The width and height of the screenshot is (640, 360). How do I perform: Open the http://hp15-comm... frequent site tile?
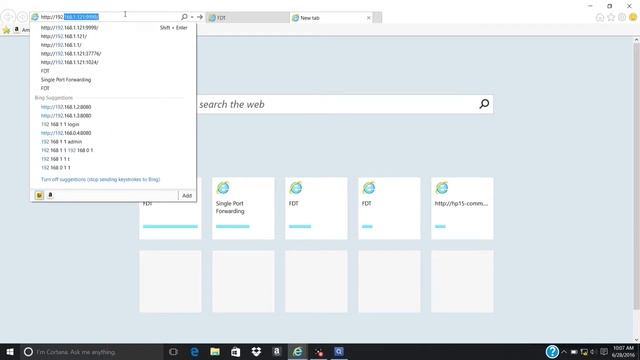462,208
